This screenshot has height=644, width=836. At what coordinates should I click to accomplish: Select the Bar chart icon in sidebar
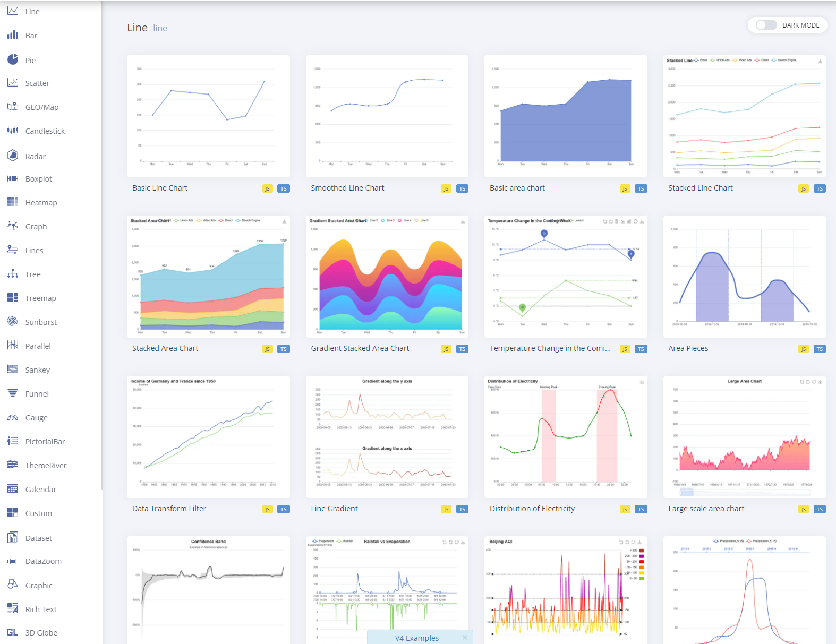coord(13,35)
